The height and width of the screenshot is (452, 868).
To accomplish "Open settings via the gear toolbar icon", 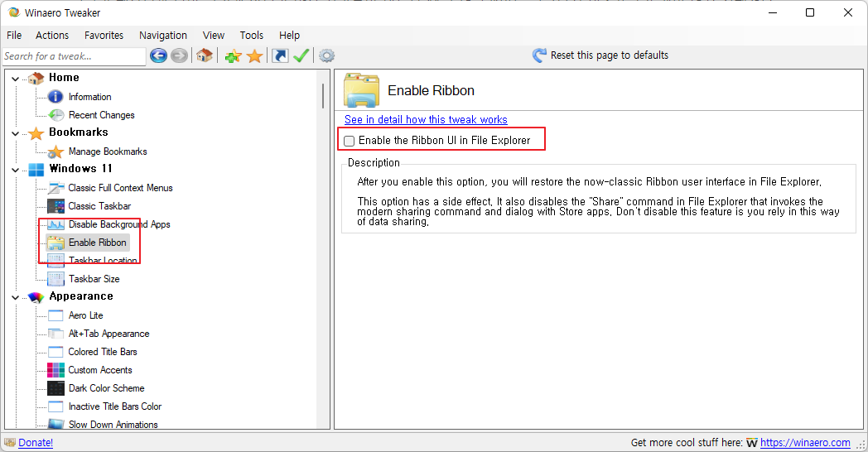I will 326,55.
